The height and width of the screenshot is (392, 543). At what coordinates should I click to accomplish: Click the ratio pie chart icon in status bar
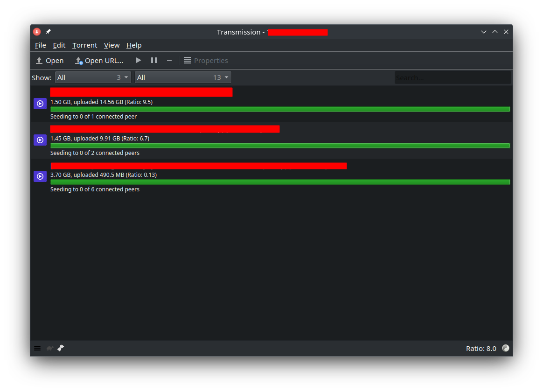(506, 348)
